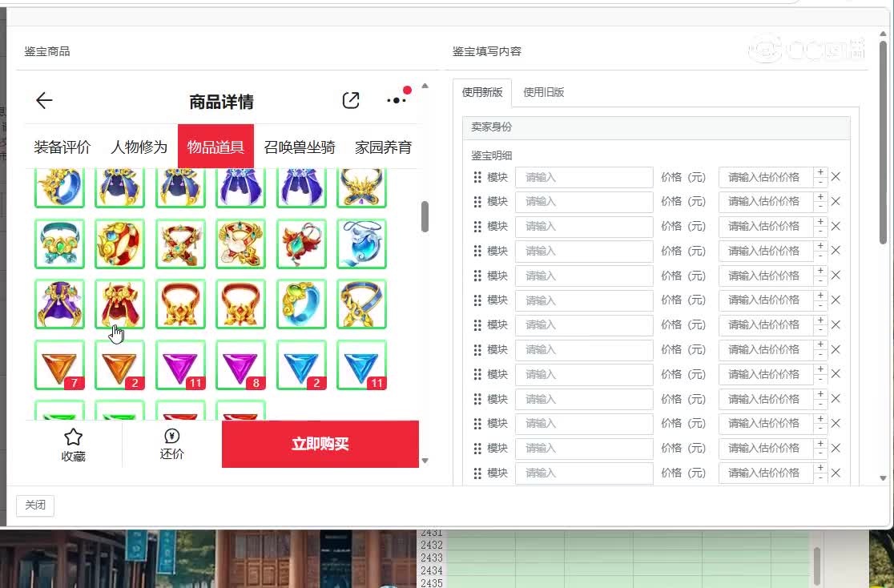This screenshot has width=894, height=588.
Task: Select the purple gem with badge 11
Action: [x=180, y=365]
